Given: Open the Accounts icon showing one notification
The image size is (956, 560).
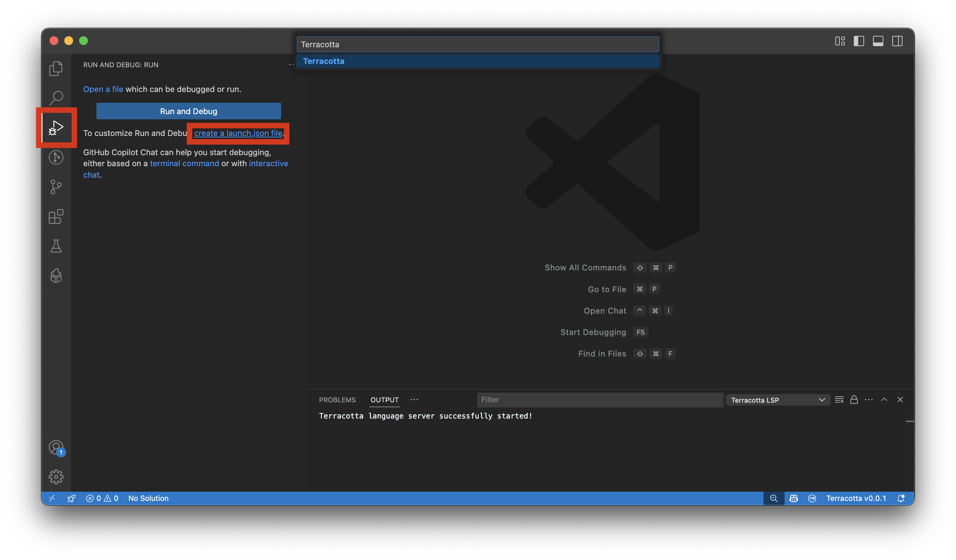Looking at the screenshot, I should (56, 448).
